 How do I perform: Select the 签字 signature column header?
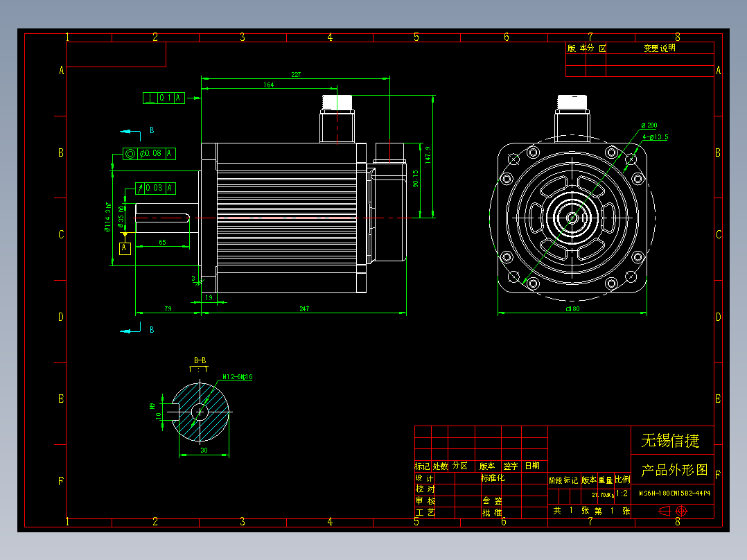(511, 466)
